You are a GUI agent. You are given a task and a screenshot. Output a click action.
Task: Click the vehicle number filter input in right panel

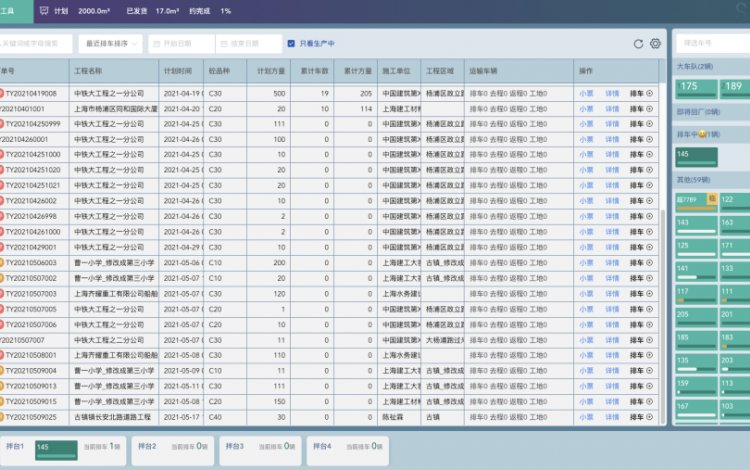point(713,43)
